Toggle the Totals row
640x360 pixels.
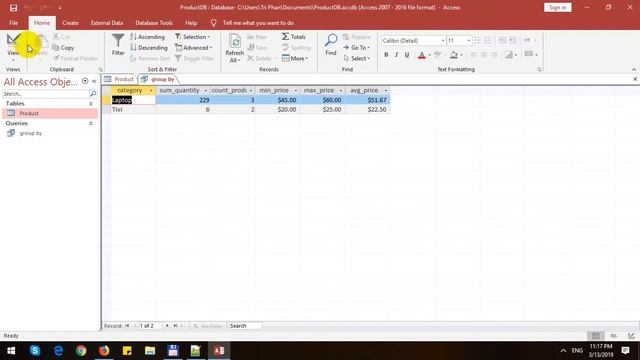tap(293, 37)
